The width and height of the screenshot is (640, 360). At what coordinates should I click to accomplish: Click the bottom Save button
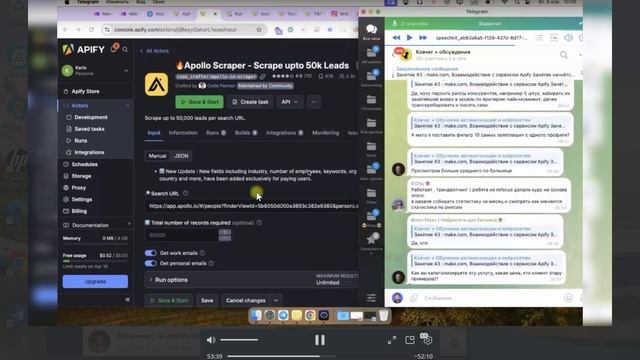(x=207, y=300)
